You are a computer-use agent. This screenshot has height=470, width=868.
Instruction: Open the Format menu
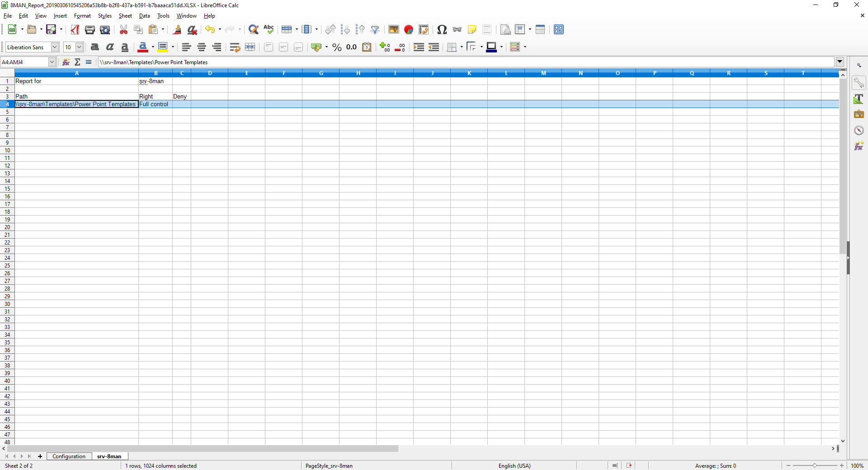pos(82,16)
